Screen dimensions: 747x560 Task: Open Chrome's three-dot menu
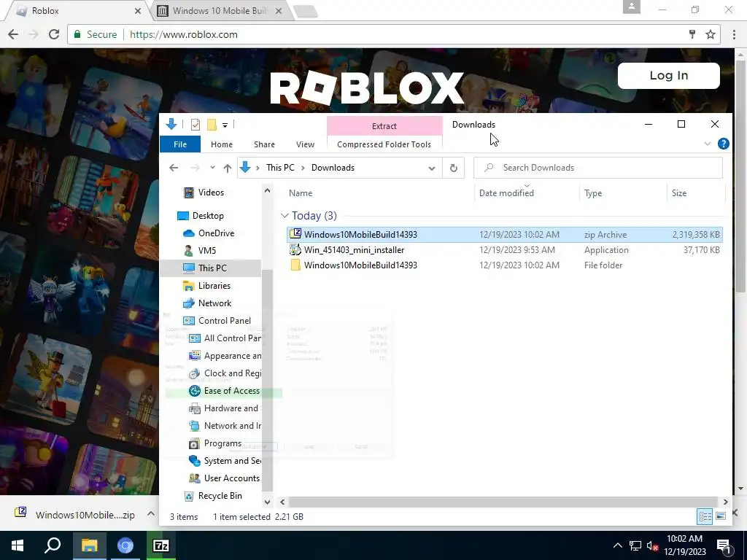tap(734, 34)
